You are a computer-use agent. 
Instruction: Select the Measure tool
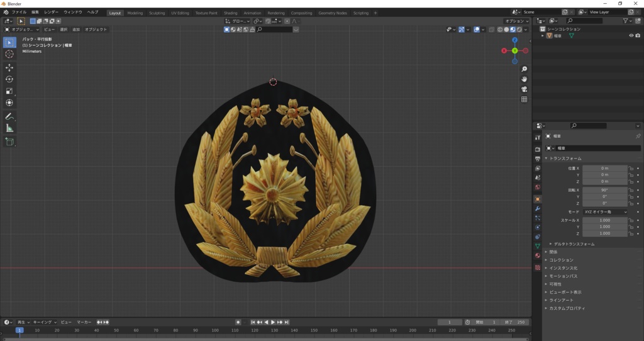click(x=9, y=128)
